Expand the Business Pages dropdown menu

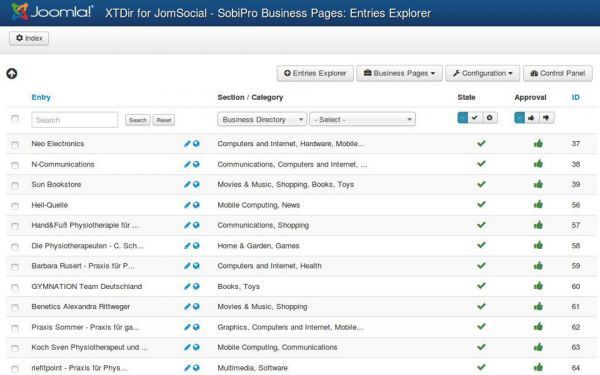point(399,73)
